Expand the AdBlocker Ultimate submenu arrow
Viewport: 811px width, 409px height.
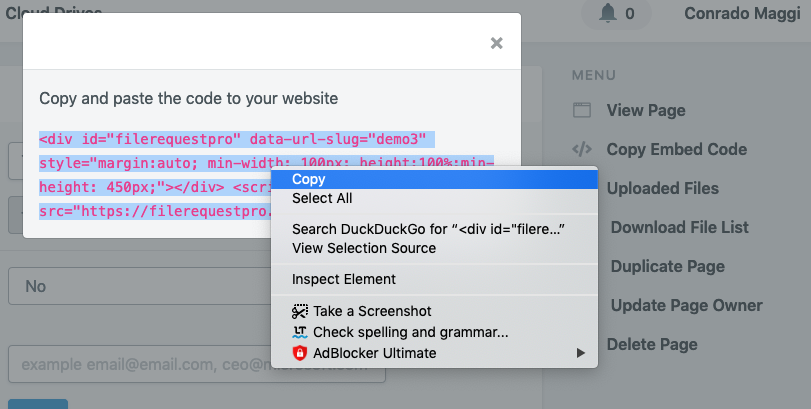(581, 353)
